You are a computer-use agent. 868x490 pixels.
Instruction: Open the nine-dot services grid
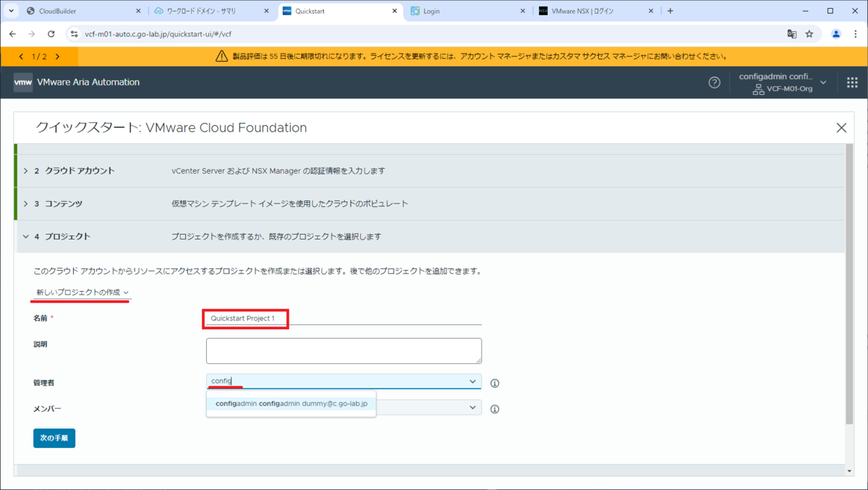[x=852, y=83]
